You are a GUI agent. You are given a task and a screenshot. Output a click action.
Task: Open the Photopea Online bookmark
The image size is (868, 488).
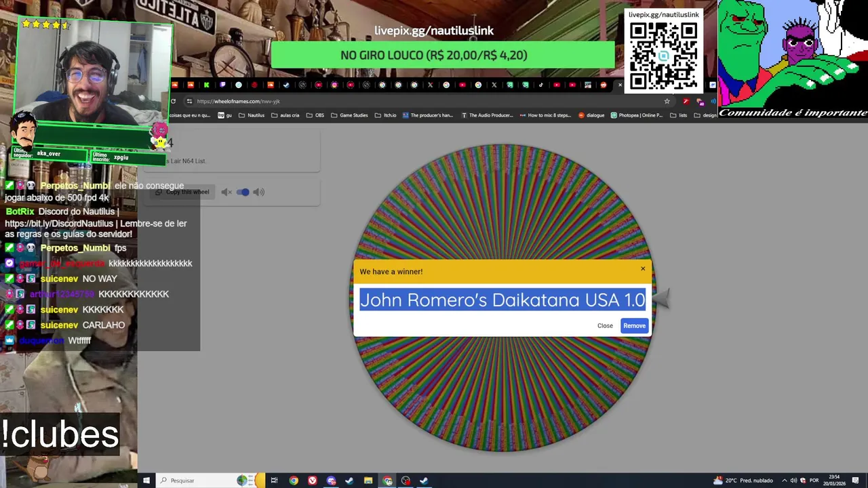(x=637, y=115)
